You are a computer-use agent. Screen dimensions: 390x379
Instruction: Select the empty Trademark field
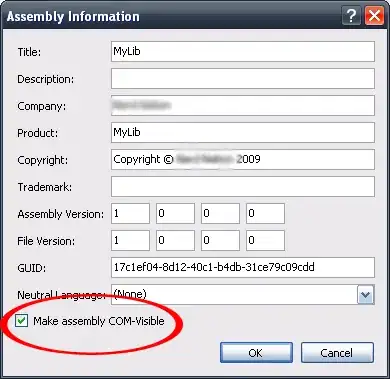243,186
